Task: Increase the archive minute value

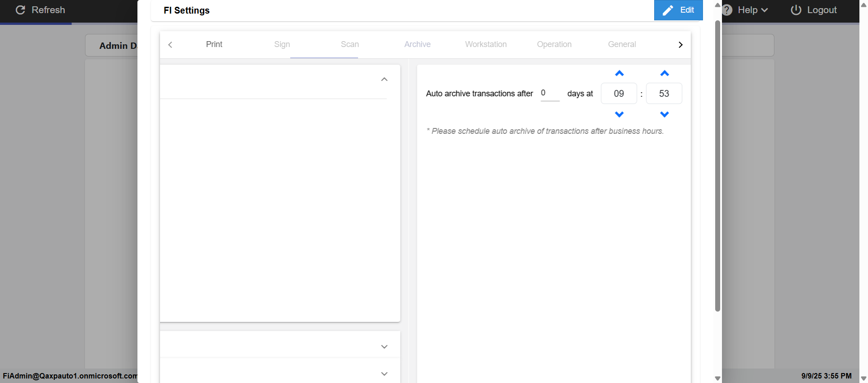Action: [664, 74]
